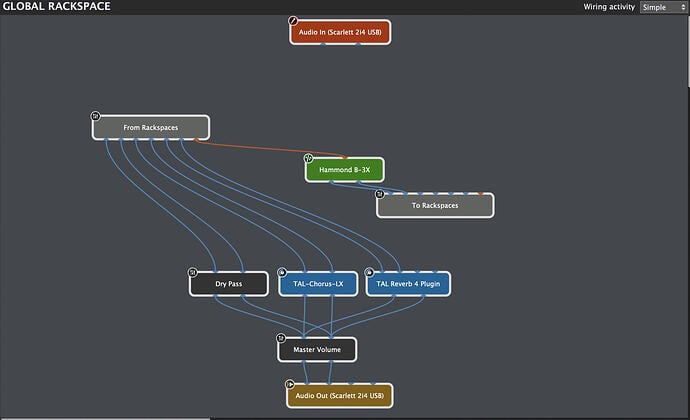Click the Audio In block's corner icon
Viewport: 690px width, 420px height.
293,21
